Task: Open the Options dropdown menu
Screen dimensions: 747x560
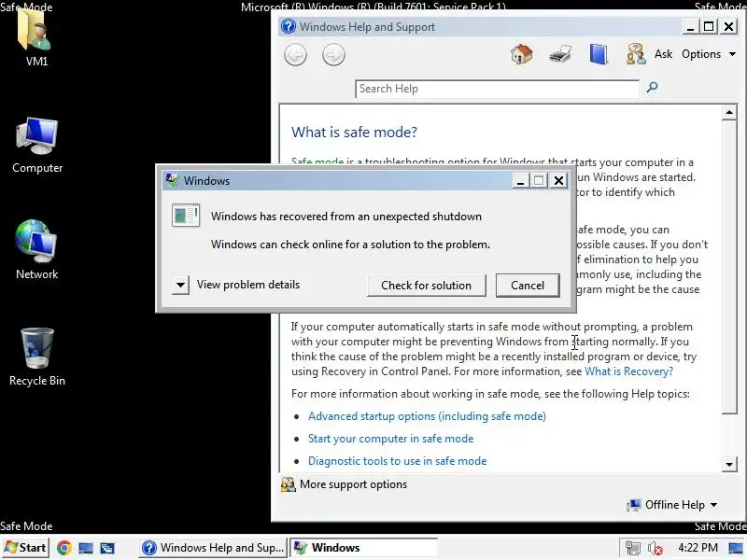Action: click(x=709, y=54)
